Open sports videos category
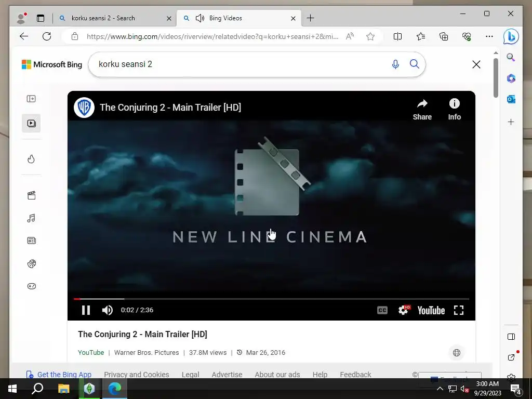The width and height of the screenshot is (532, 399). tap(32, 263)
